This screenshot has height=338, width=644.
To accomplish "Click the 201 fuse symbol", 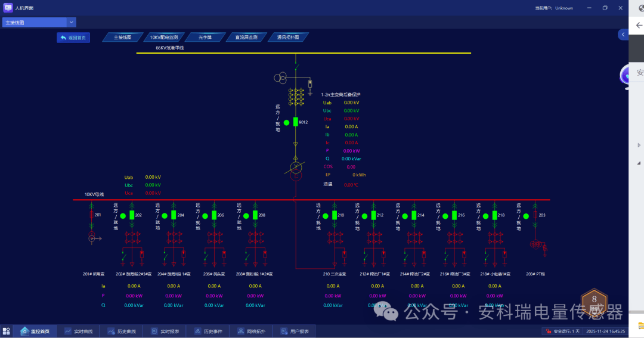I will point(92,215).
